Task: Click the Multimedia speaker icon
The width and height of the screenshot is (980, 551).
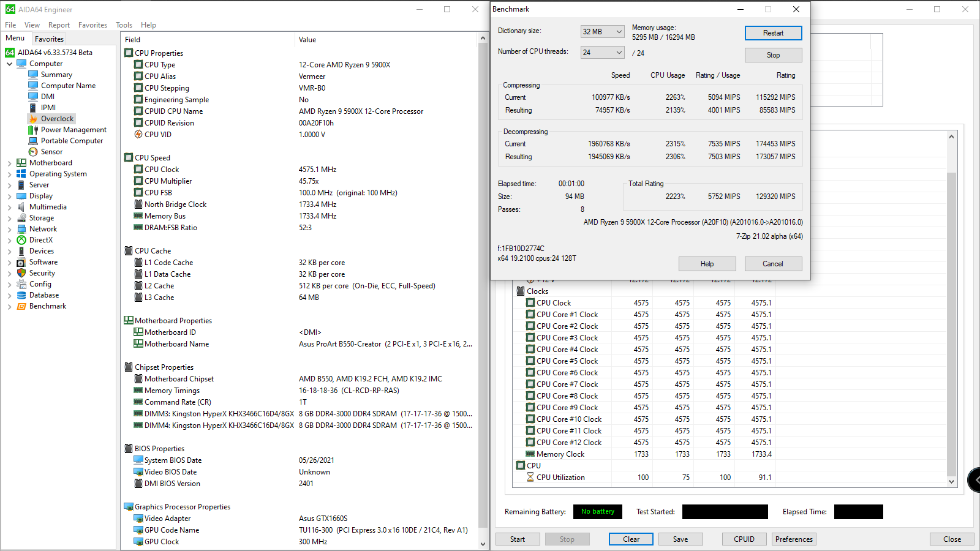Action: [x=21, y=207]
